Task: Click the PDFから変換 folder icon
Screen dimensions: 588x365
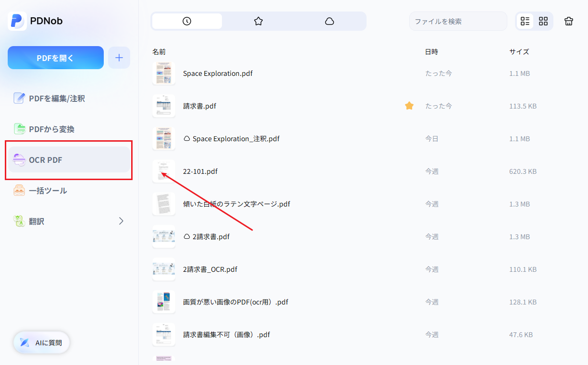Action: click(x=19, y=129)
